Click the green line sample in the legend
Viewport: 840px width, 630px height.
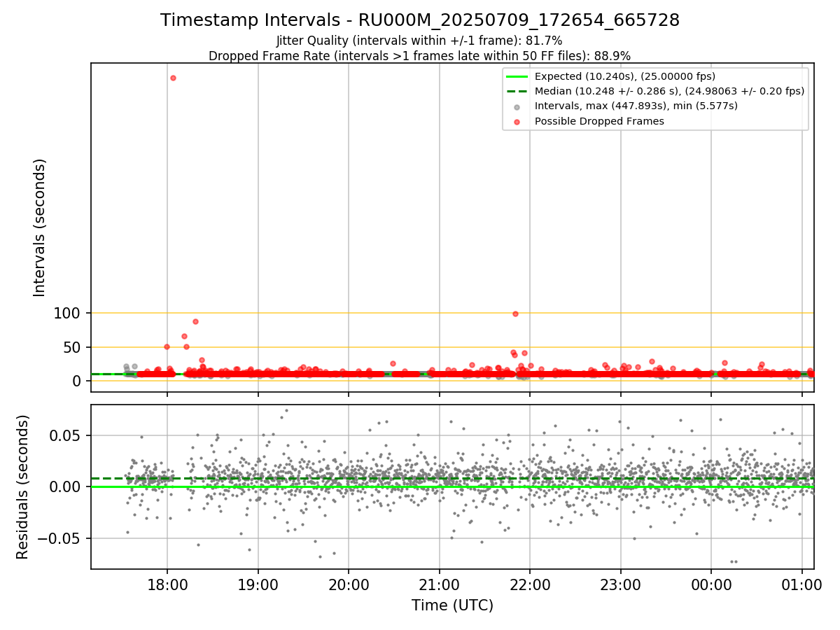point(517,77)
